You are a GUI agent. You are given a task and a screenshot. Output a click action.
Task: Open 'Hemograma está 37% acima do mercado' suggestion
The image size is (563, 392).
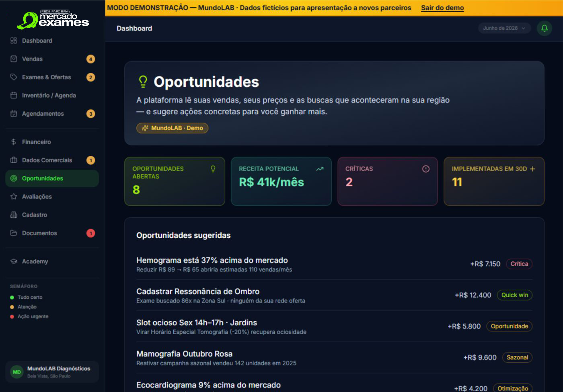[x=334, y=264]
